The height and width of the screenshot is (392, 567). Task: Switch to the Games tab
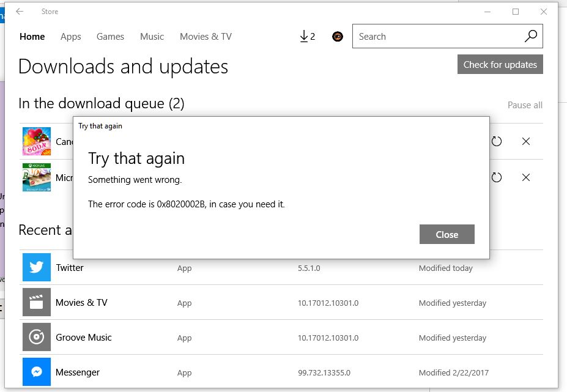(110, 37)
